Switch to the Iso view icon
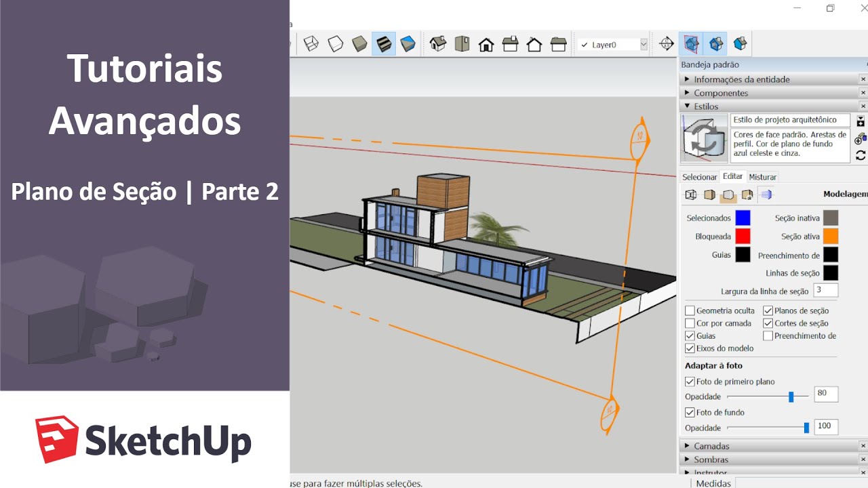 click(438, 44)
